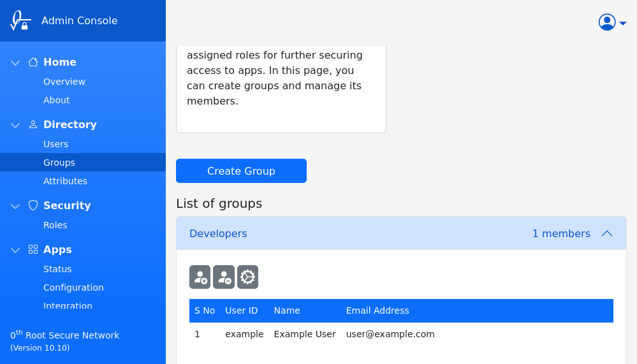
Task: Click the Apps grid icon
Action: 33,249
